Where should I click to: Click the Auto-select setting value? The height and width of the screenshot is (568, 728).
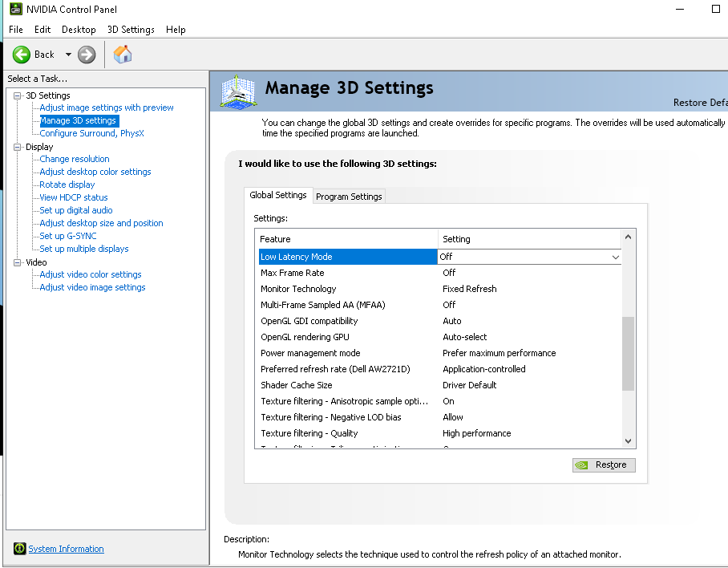(464, 337)
